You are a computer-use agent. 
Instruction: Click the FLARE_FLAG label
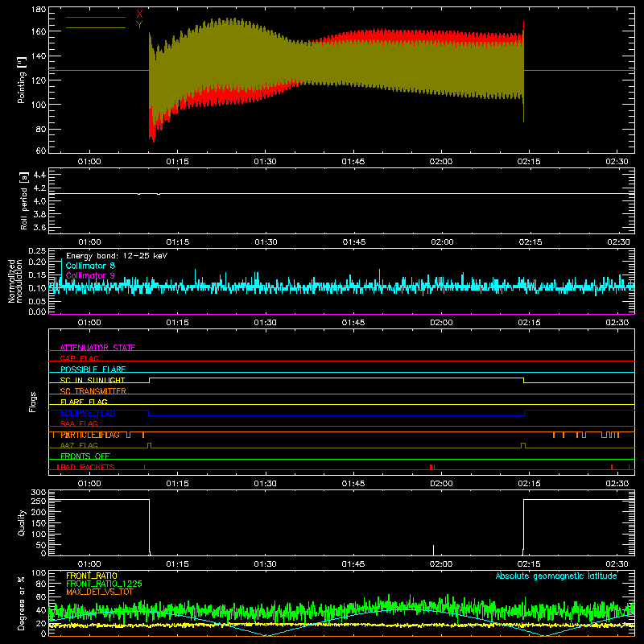(84, 402)
